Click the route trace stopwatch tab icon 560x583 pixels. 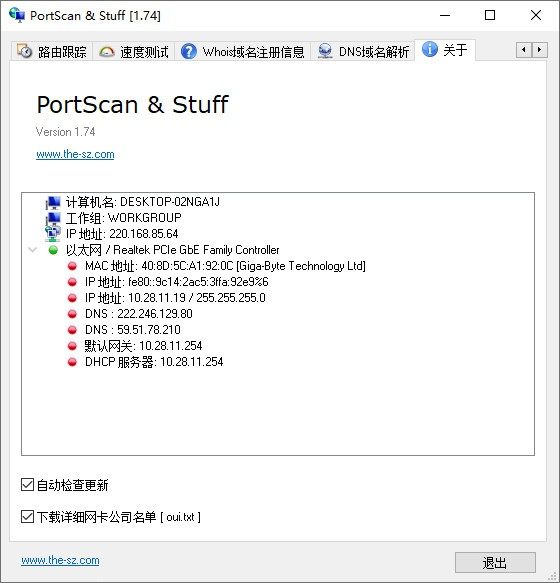coord(25,51)
